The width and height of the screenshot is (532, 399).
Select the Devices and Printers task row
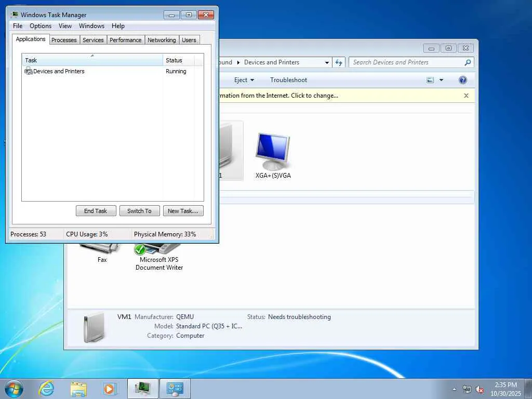pos(113,71)
